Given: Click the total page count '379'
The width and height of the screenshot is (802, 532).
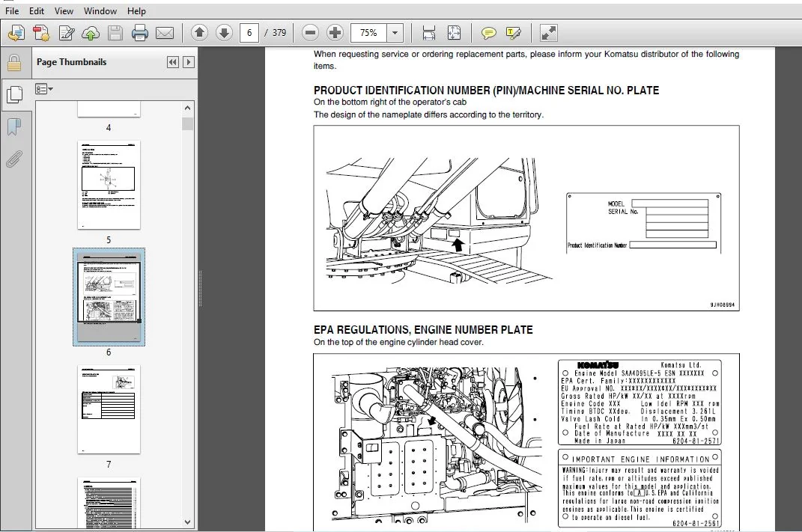Looking at the screenshot, I should point(279,33).
